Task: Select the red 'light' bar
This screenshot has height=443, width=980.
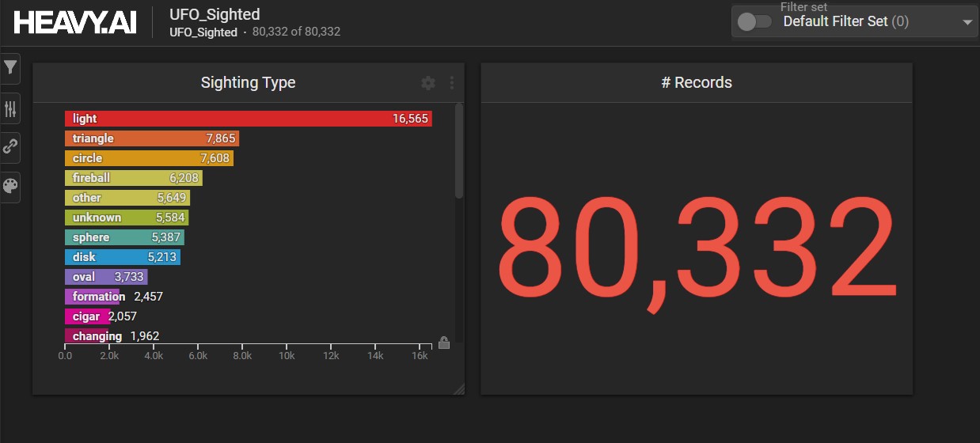Action: pyautogui.click(x=248, y=119)
